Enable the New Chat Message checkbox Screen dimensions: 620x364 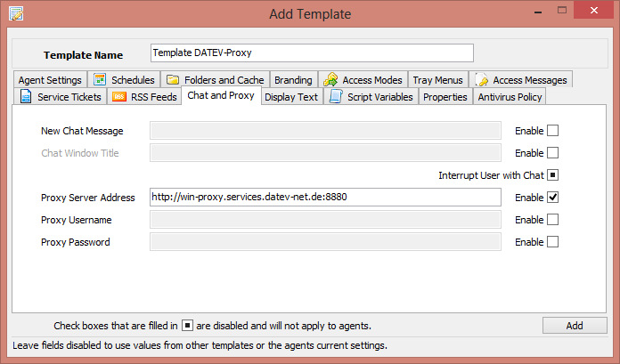[x=553, y=131]
